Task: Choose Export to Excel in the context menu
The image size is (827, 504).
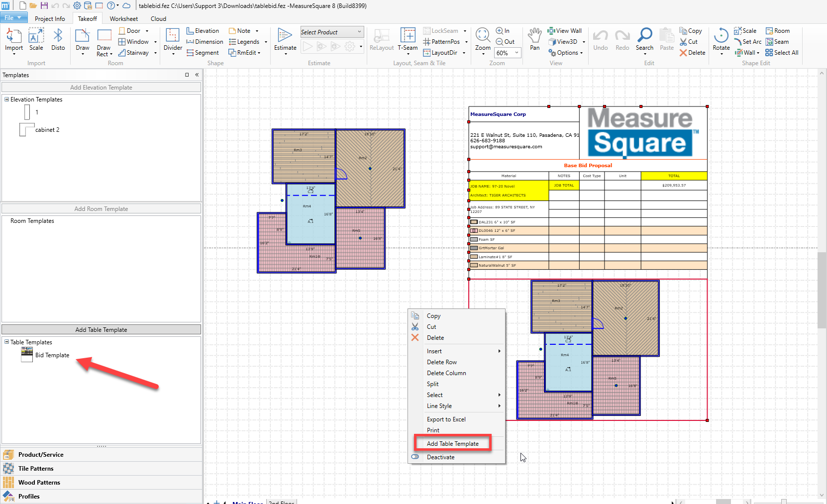Action: click(x=446, y=419)
